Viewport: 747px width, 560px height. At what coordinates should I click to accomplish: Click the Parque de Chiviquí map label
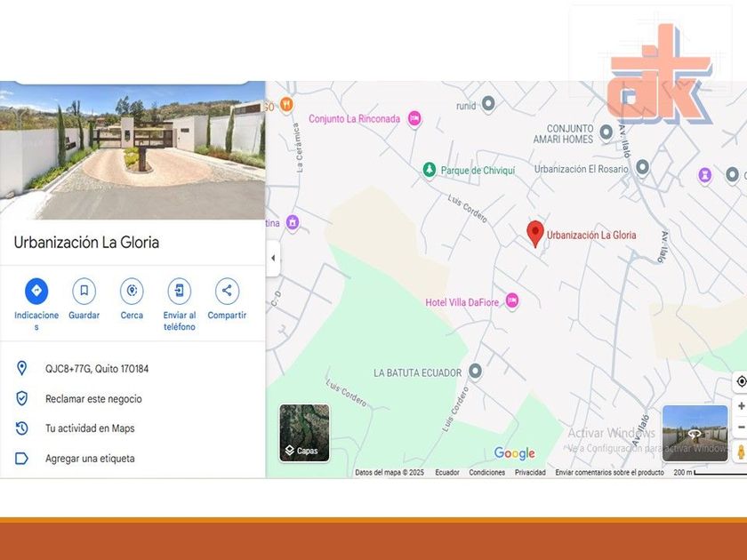tap(478, 171)
